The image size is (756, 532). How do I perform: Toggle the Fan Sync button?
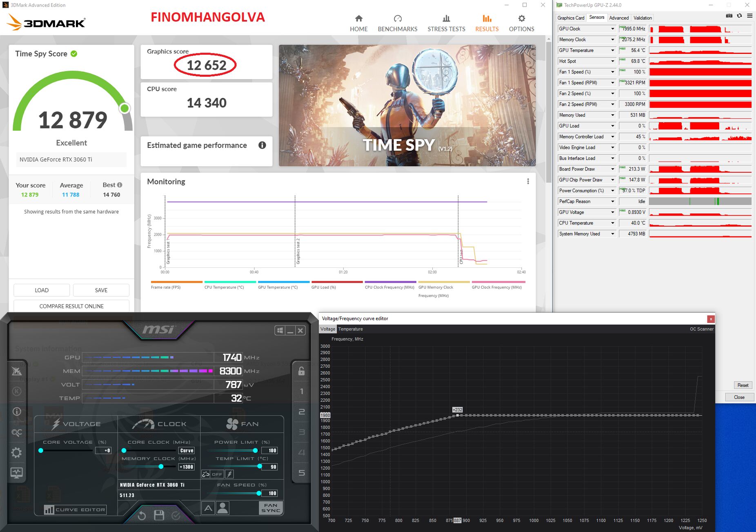pyautogui.click(x=271, y=508)
